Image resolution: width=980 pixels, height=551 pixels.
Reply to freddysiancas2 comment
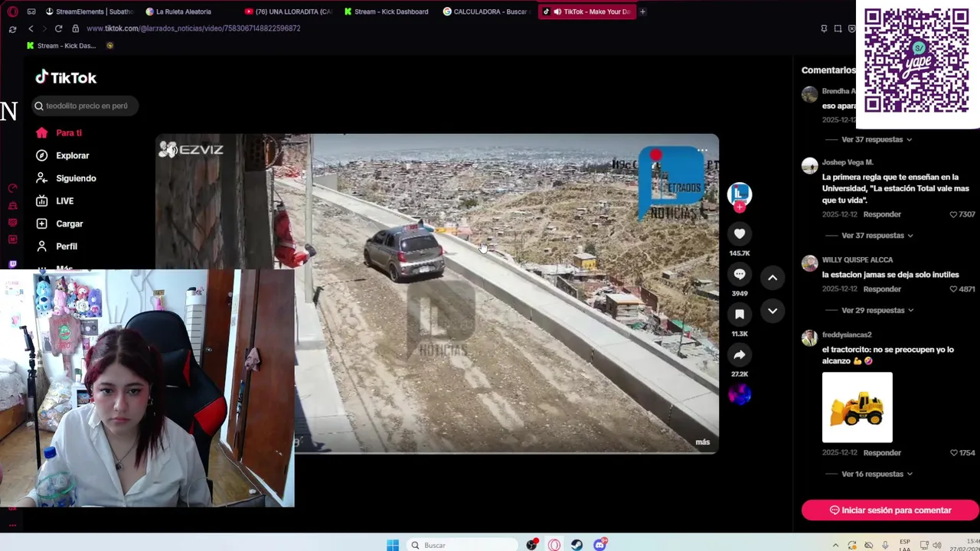point(882,453)
